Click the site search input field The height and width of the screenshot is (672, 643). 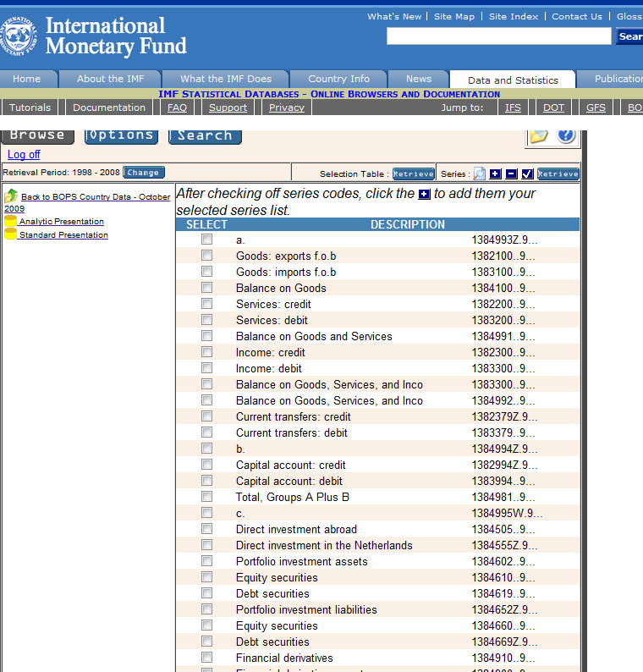[x=498, y=36]
